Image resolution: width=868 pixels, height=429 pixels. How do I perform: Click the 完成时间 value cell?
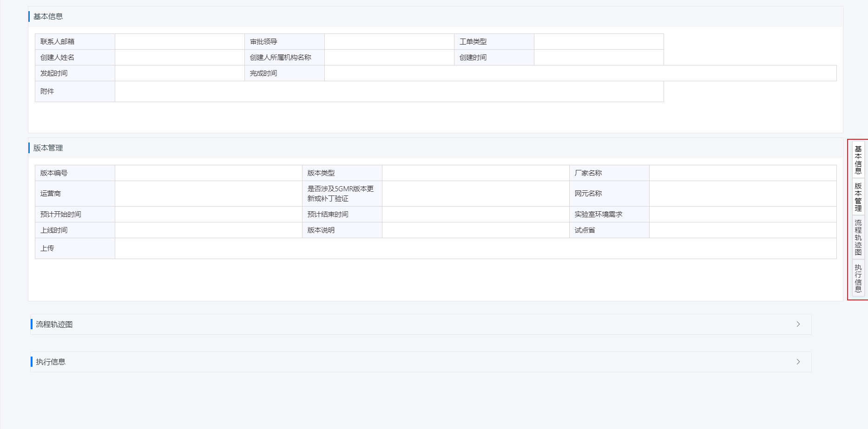coord(581,73)
